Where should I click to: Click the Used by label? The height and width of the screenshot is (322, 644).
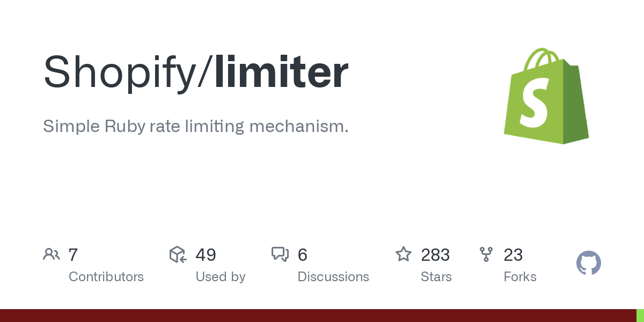click(x=221, y=277)
